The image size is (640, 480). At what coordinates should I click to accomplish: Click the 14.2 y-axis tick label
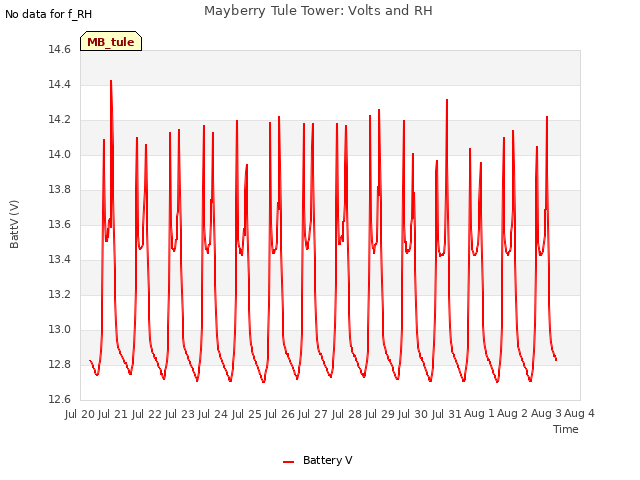(x=59, y=120)
